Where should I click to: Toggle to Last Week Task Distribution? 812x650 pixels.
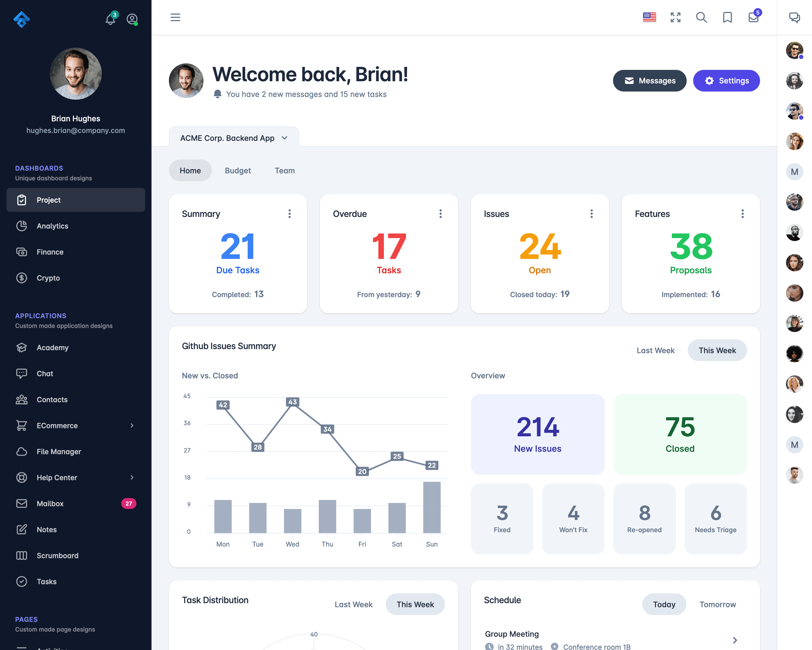(x=354, y=604)
